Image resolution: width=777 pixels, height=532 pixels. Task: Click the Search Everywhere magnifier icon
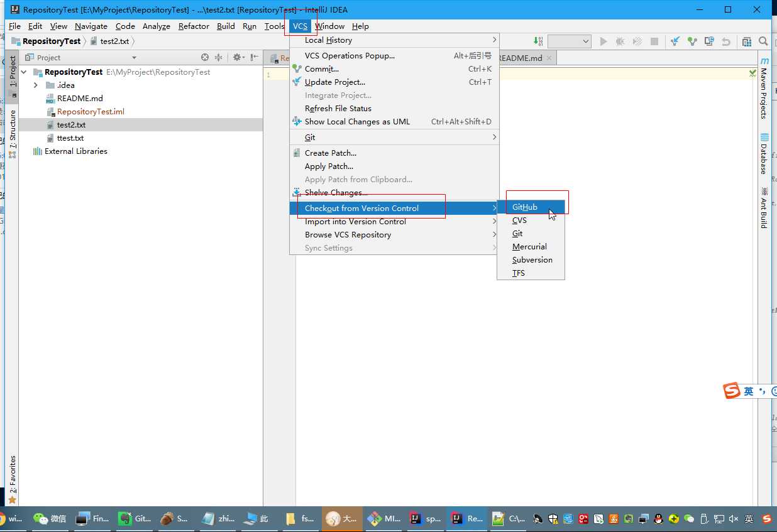click(x=763, y=41)
